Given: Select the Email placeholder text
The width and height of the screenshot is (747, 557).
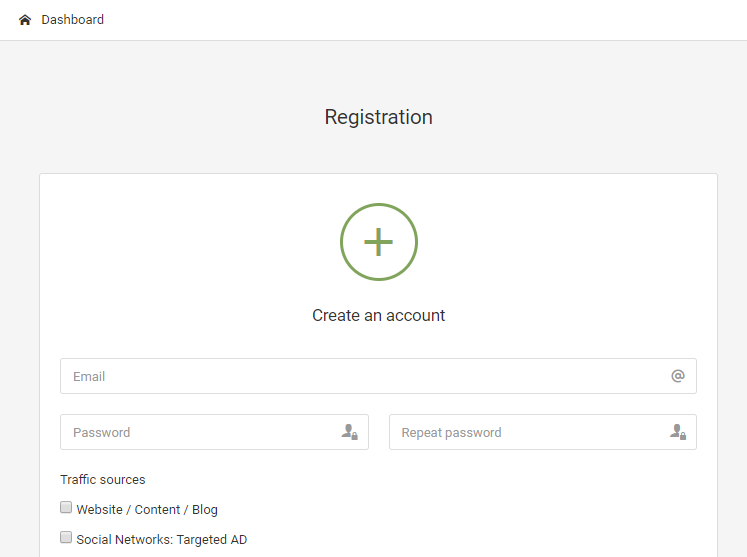Looking at the screenshot, I should 89,376.
